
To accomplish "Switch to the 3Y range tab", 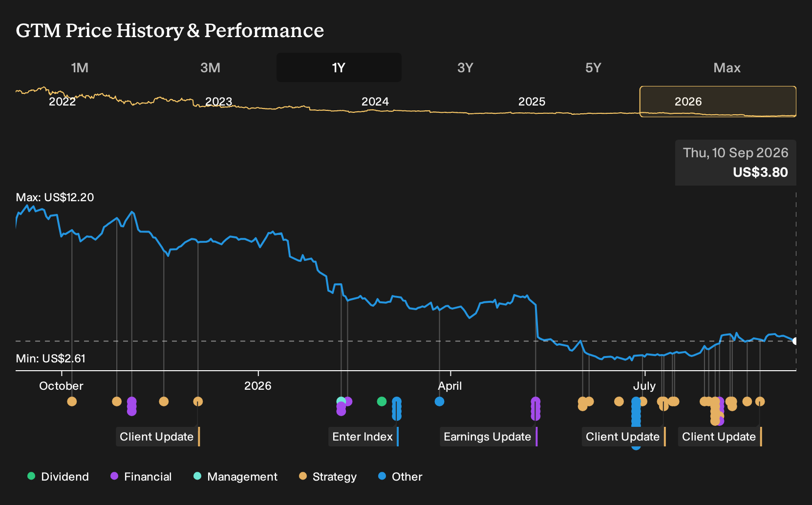I will [465, 67].
